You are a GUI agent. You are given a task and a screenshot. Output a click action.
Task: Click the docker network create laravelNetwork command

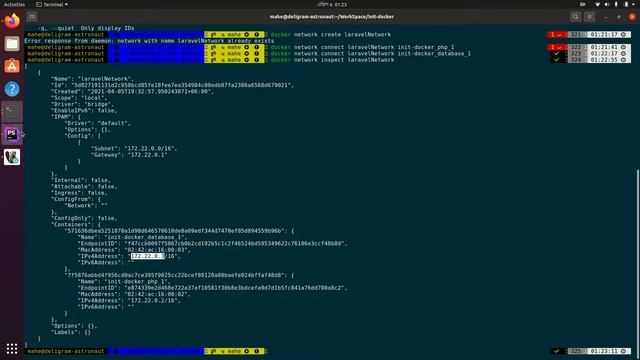coord(331,35)
